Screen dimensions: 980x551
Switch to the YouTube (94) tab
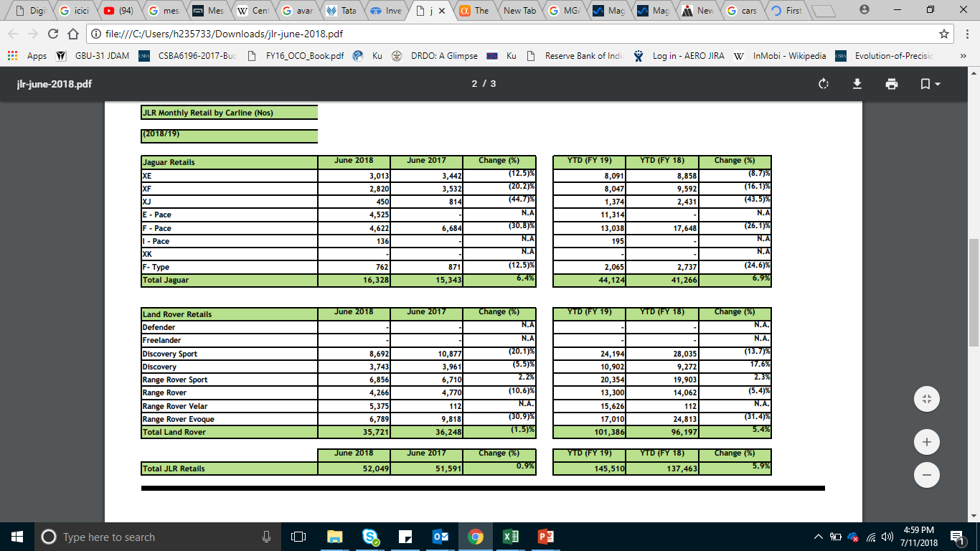[118, 11]
